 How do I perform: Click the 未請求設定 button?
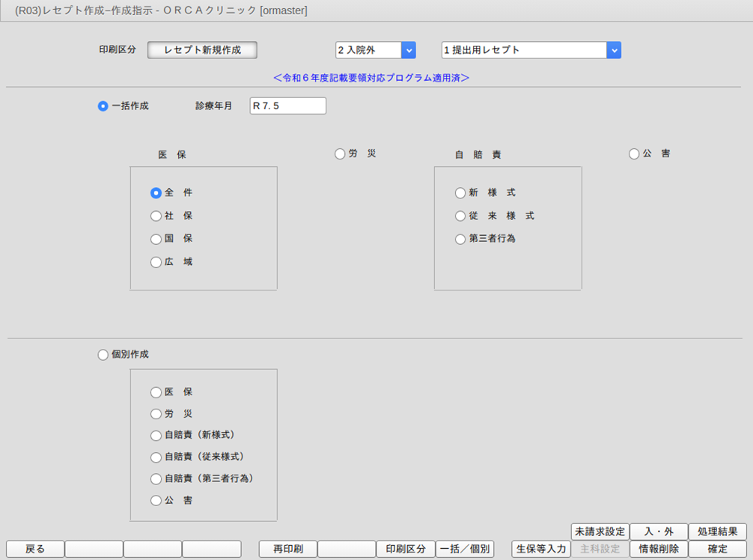click(600, 532)
